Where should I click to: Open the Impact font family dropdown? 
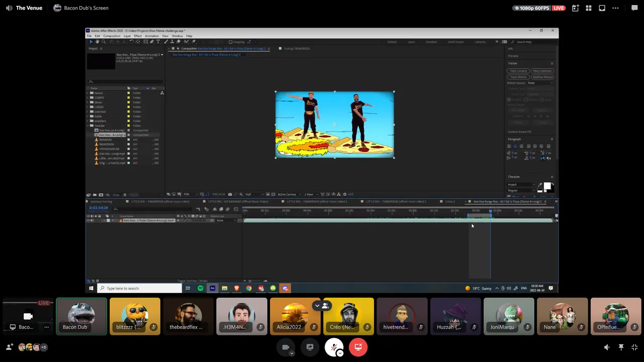[522, 185]
